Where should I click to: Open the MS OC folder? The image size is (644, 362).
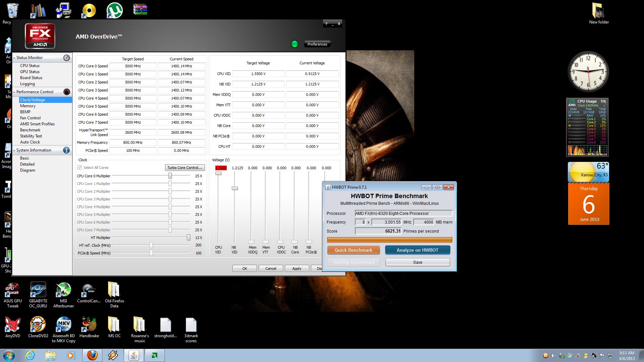click(x=114, y=327)
